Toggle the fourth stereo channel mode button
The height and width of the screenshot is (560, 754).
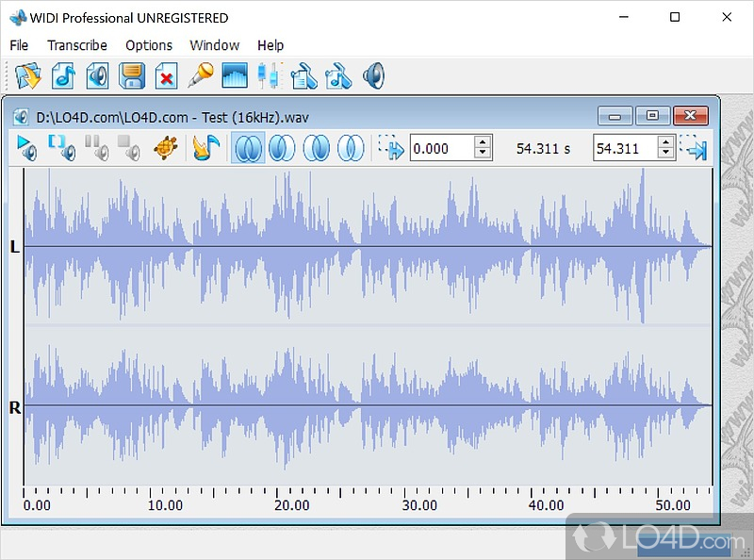351,148
